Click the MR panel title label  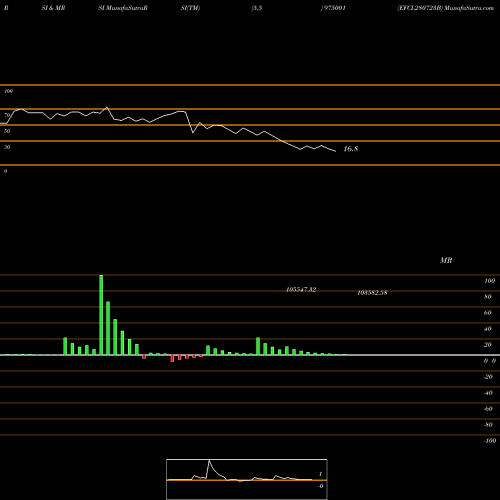tap(446, 260)
